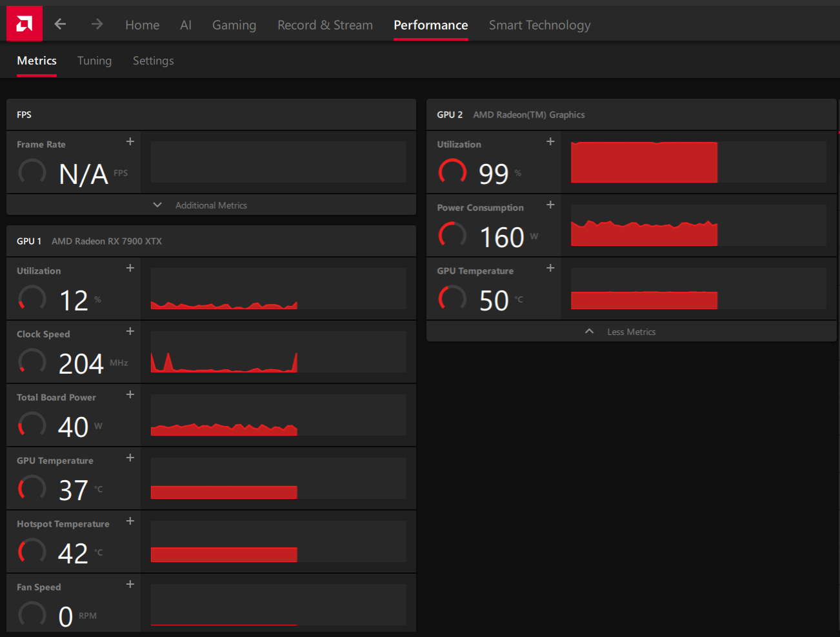
Task: Click plus icon for GPU 2 Utilization
Action: coord(550,141)
